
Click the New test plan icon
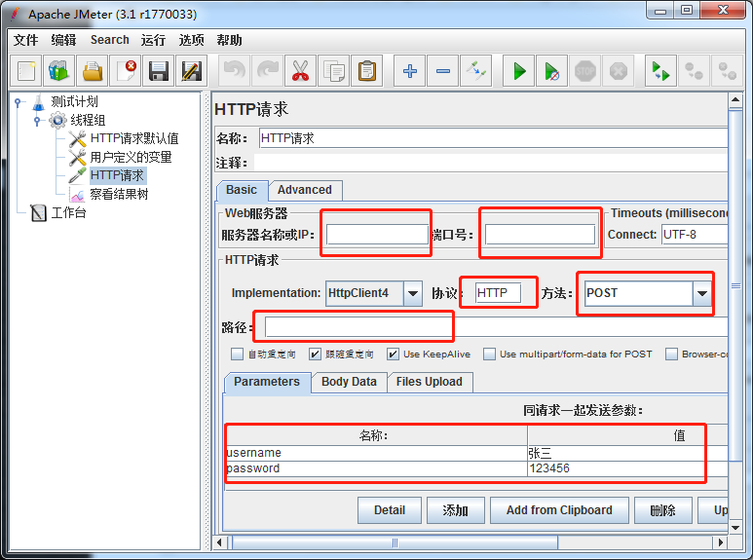pyautogui.click(x=26, y=71)
